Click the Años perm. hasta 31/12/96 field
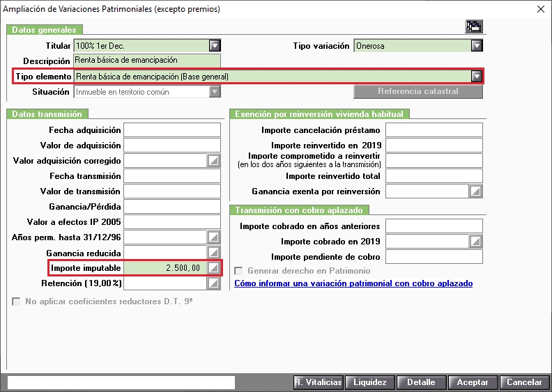The width and height of the screenshot is (552, 392). pos(165,237)
